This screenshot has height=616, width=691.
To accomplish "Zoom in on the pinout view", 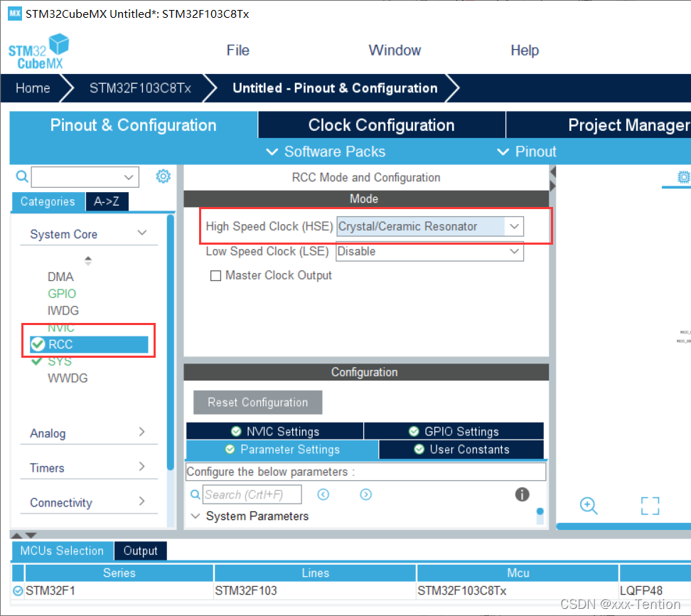I will tap(589, 505).
